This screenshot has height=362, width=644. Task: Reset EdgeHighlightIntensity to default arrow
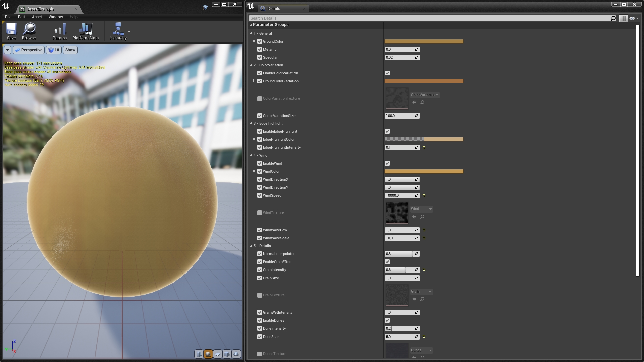point(424,147)
